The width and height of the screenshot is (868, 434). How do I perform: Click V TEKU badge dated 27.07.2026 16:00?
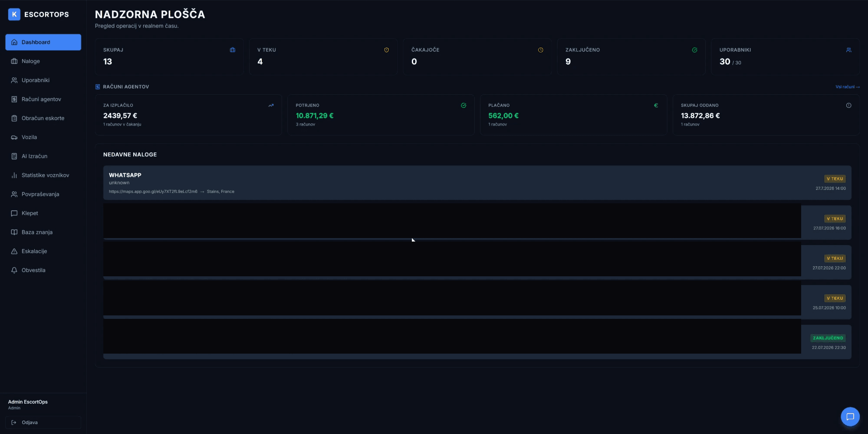click(x=835, y=219)
